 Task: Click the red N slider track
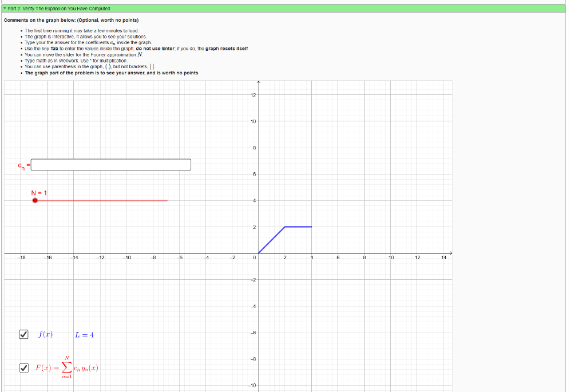tap(101, 201)
